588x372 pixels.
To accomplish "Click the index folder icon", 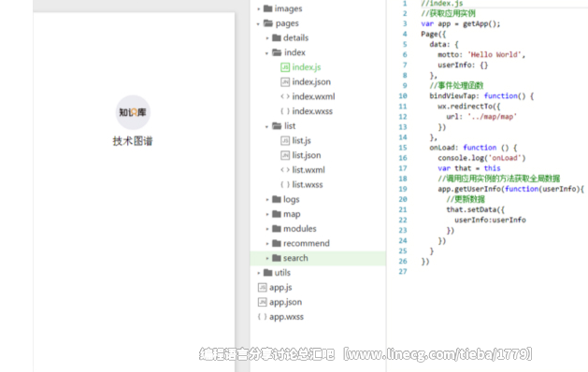I will (277, 52).
